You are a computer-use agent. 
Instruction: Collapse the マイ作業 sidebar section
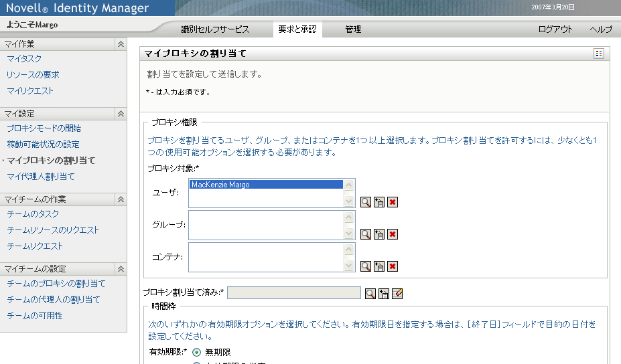121,44
